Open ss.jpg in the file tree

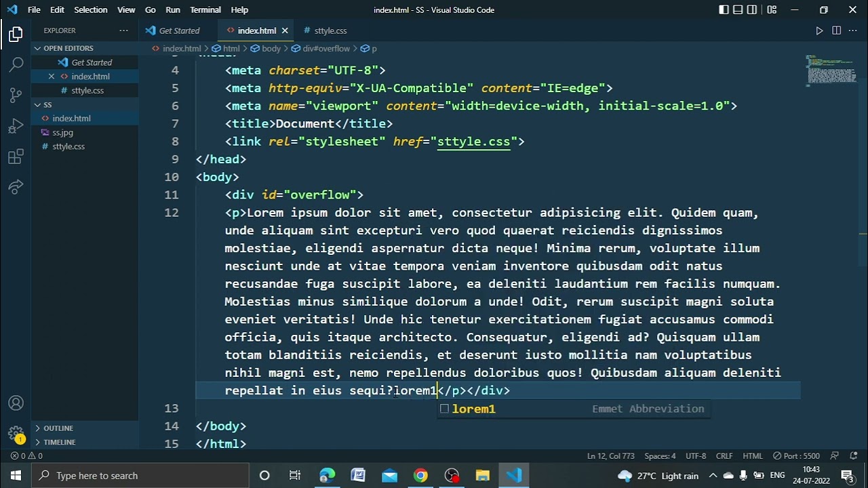point(62,133)
